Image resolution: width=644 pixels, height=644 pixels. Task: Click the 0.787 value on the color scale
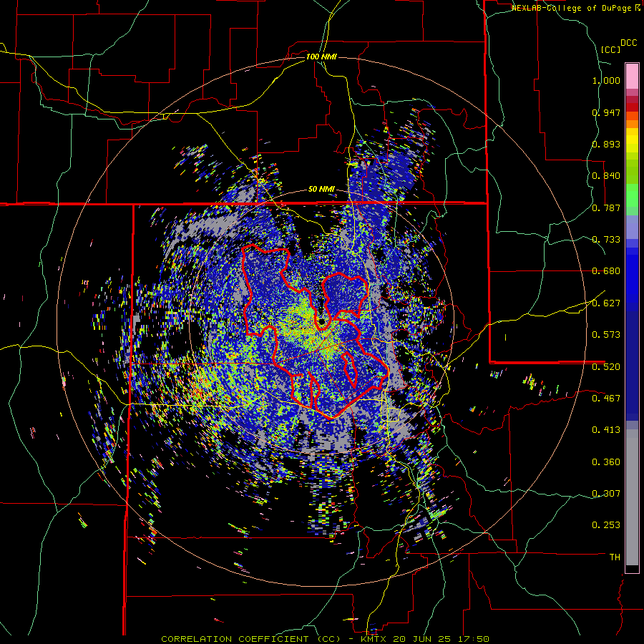pyautogui.click(x=606, y=208)
